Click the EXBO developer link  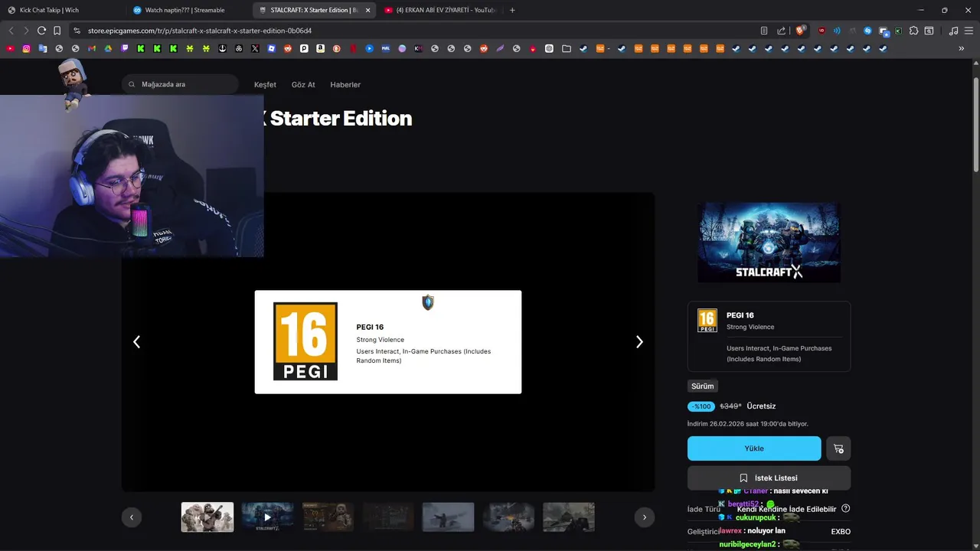click(x=841, y=531)
